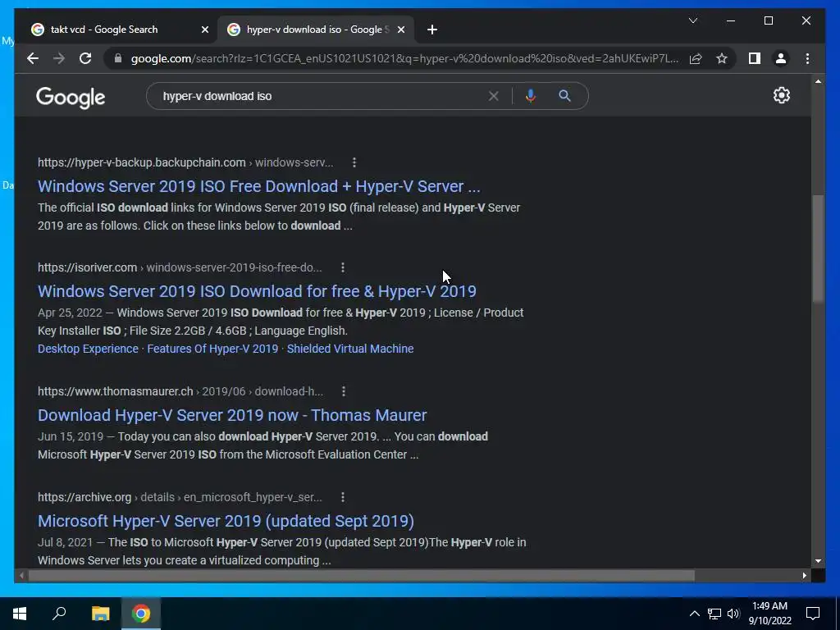Close the 'hyper-v download iso' tab
This screenshot has width=840, height=630.
[x=400, y=30]
